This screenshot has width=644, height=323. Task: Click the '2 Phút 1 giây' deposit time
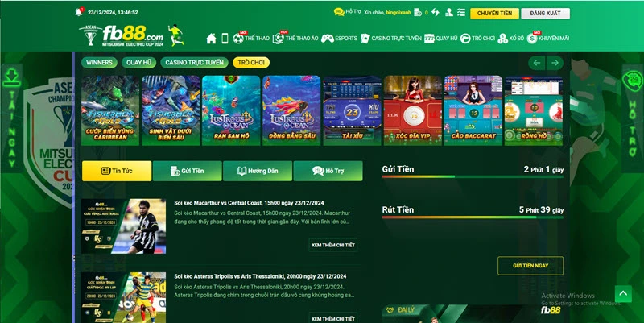tap(543, 169)
